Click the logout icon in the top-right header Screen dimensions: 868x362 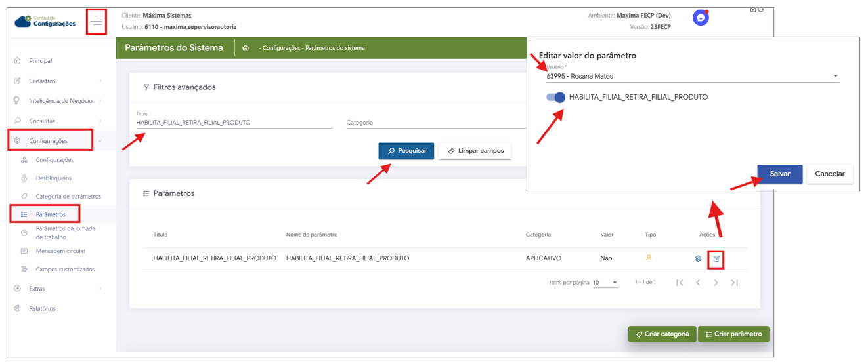pyautogui.click(x=761, y=10)
